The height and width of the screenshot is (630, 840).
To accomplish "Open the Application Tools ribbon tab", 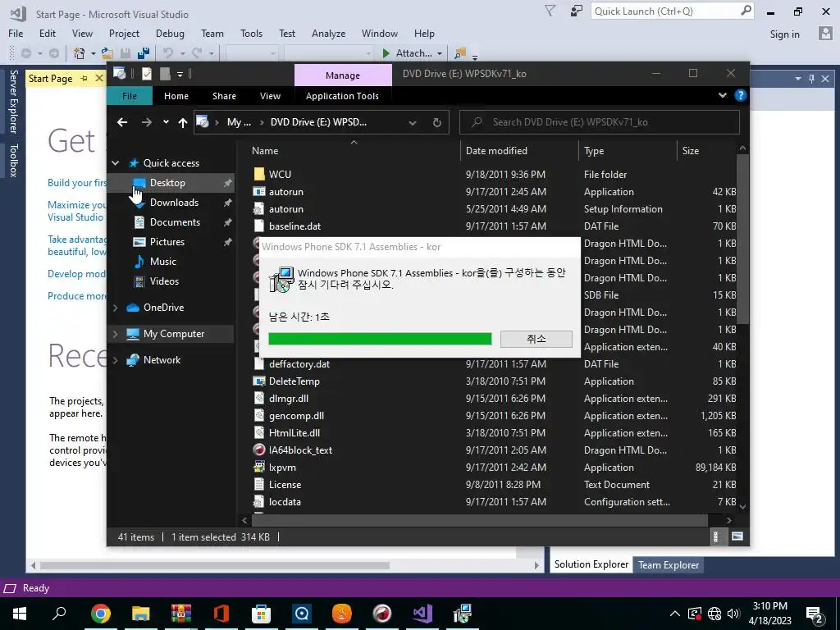I will (342, 96).
